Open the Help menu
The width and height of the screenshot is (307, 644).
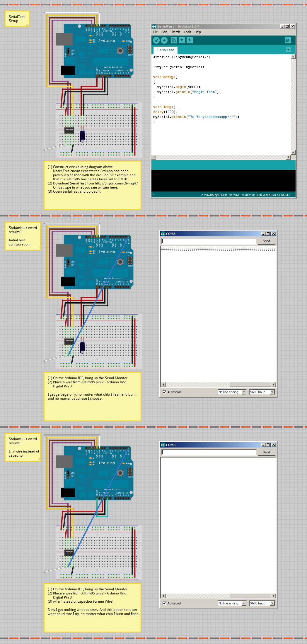click(x=198, y=32)
